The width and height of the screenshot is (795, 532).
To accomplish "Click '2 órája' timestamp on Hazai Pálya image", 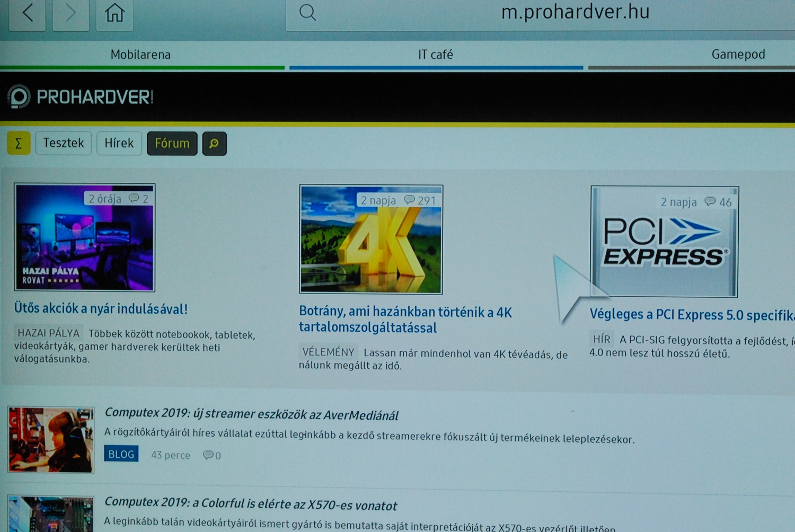I will (x=105, y=199).
